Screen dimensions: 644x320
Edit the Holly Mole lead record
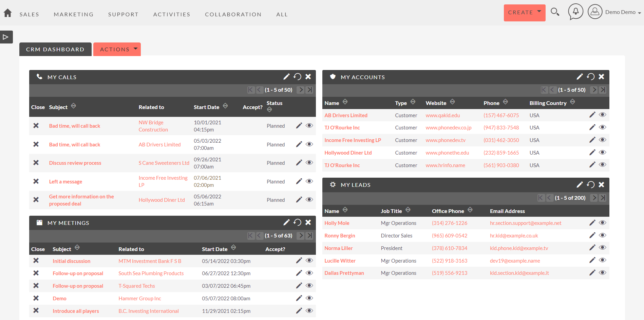click(592, 223)
